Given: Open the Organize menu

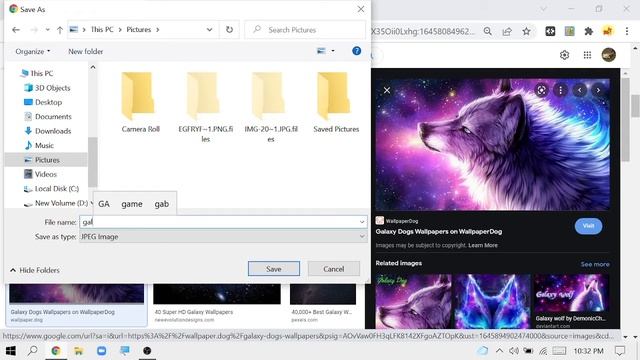Looking at the screenshot, I should (32, 51).
